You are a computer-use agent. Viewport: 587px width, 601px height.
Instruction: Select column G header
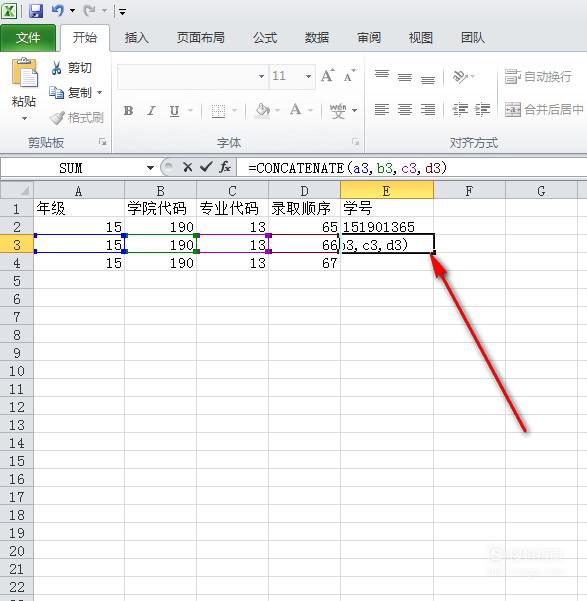coord(541,190)
